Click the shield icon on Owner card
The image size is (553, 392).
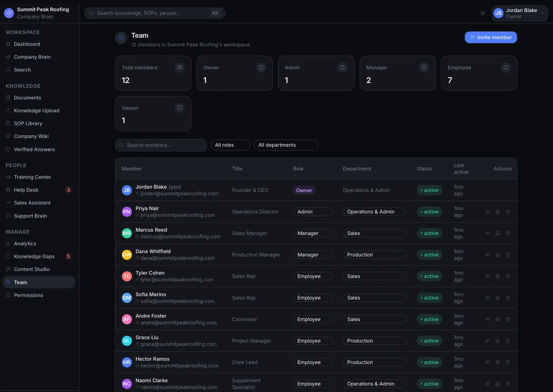[x=261, y=67]
